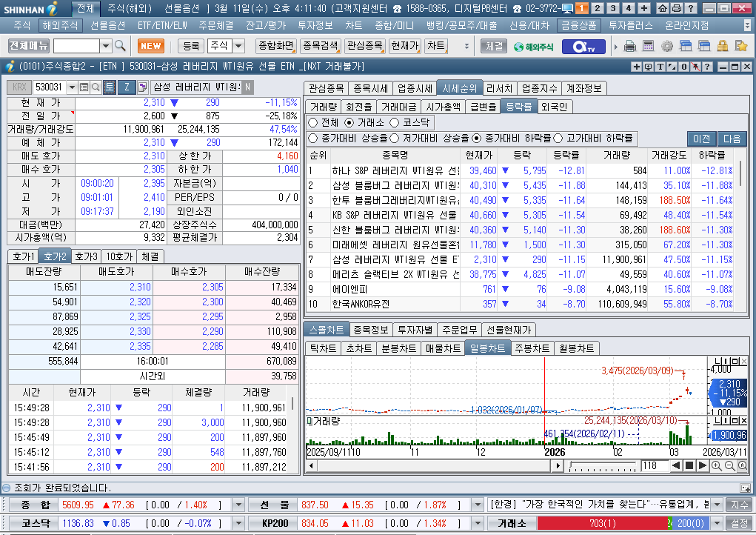Select the 전체 market radio button
This screenshot has height=535, width=756.
(x=313, y=122)
